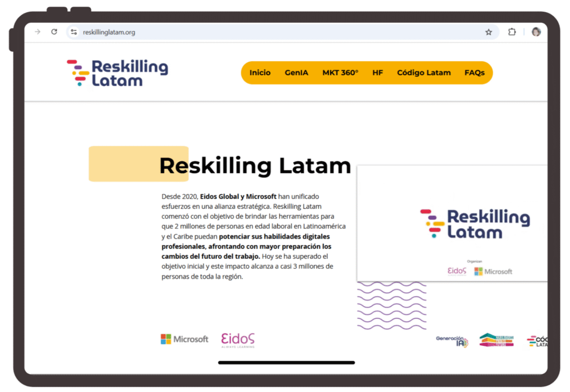
Task: Open the browser extensions puzzle icon
Action: click(512, 32)
